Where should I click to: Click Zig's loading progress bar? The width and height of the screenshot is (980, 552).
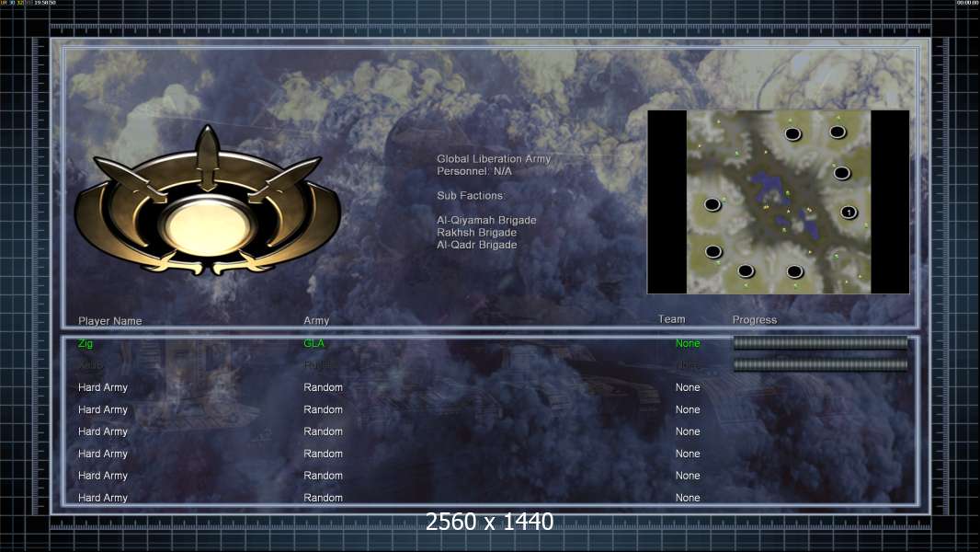(x=820, y=342)
